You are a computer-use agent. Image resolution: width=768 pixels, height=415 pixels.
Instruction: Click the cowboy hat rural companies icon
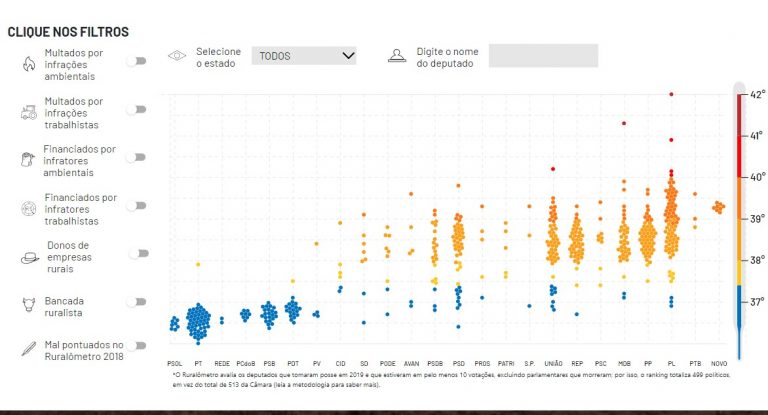(x=28, y=257)
